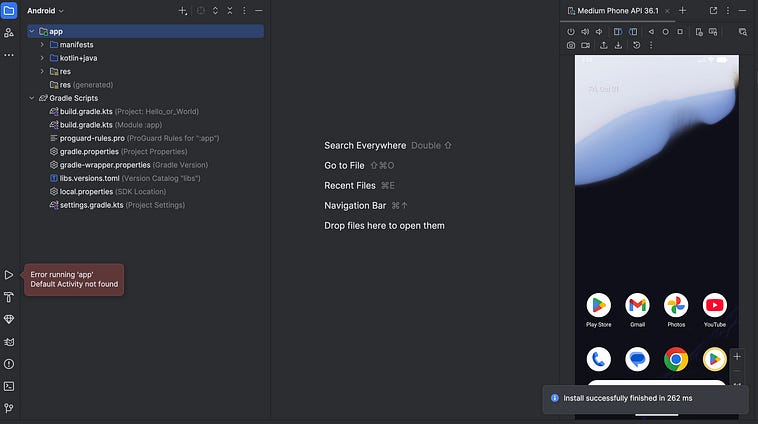Expand all project tree nodes
Screen dimensions: 758x424
pos(215,11)
